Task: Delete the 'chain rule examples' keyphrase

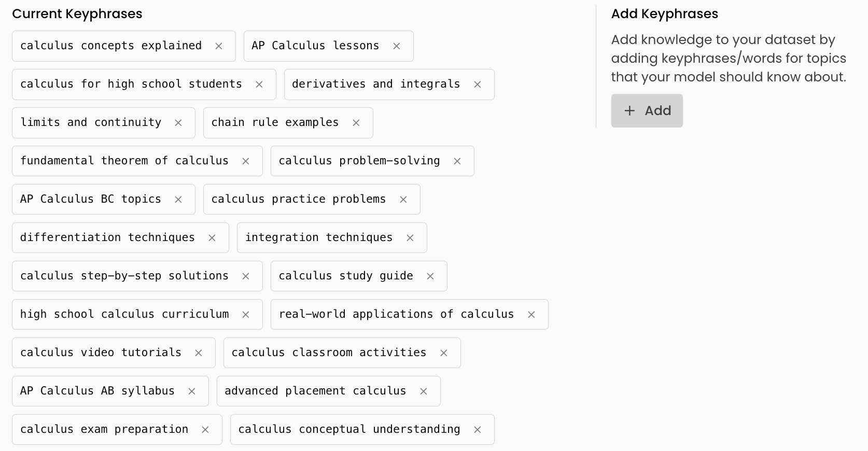Action: coord(356,123)
